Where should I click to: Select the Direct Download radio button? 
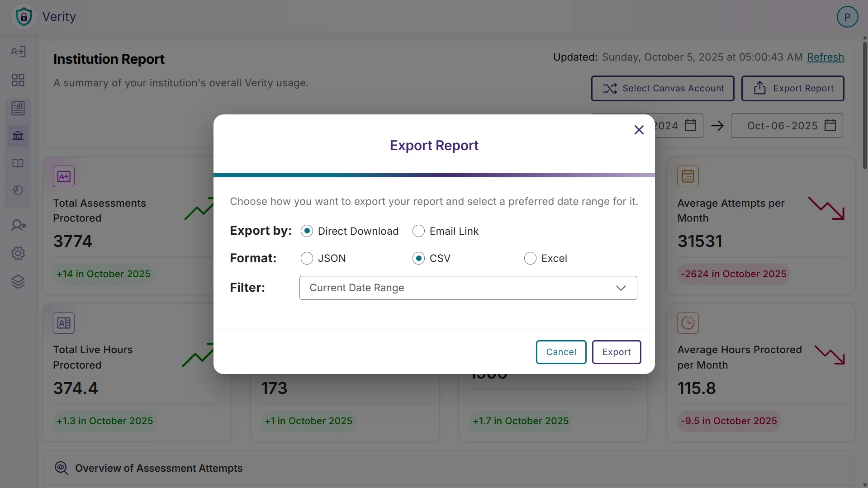(x=307, y=231)
